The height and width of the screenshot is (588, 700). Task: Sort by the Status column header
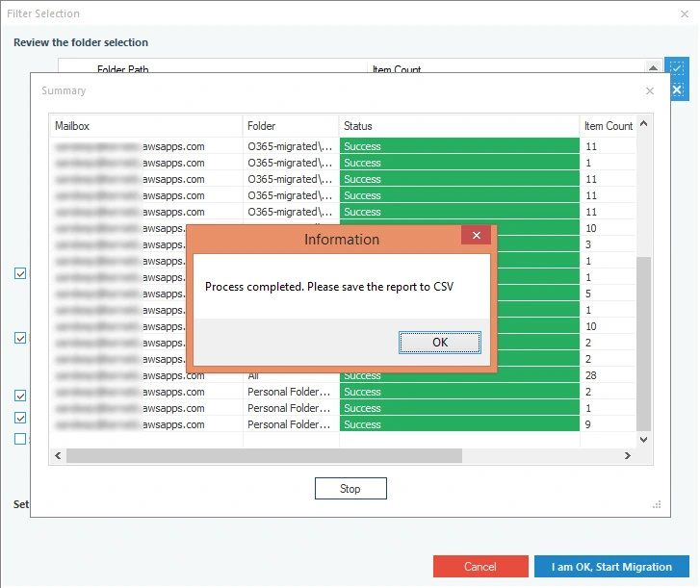(x=459, y=126)
